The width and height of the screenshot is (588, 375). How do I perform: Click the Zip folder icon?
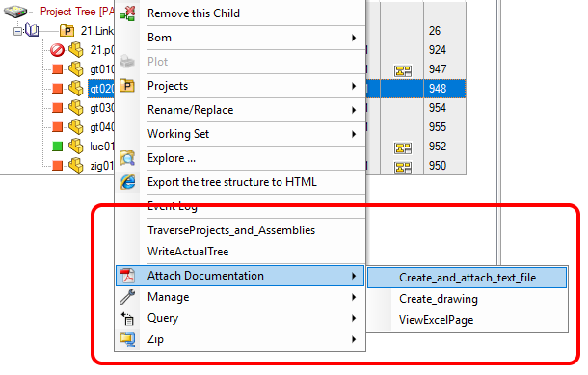coord(127,339)
